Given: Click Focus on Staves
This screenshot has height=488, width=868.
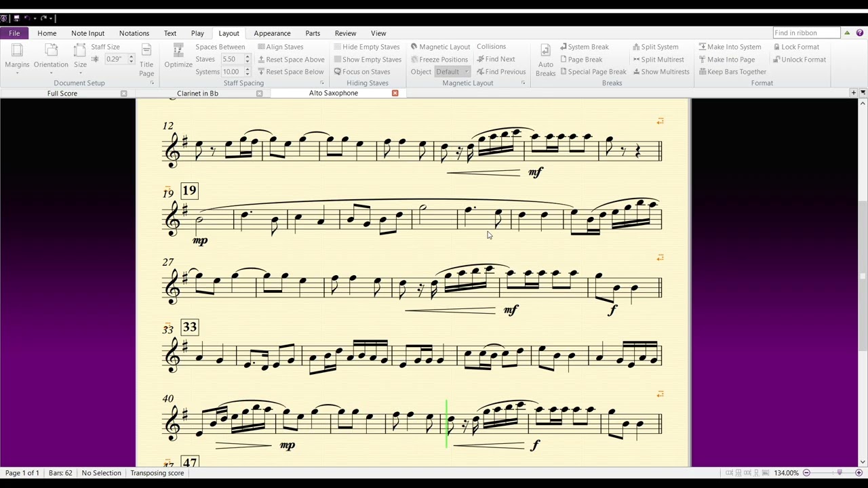Looking at the screenshot, I should point(361,71).
